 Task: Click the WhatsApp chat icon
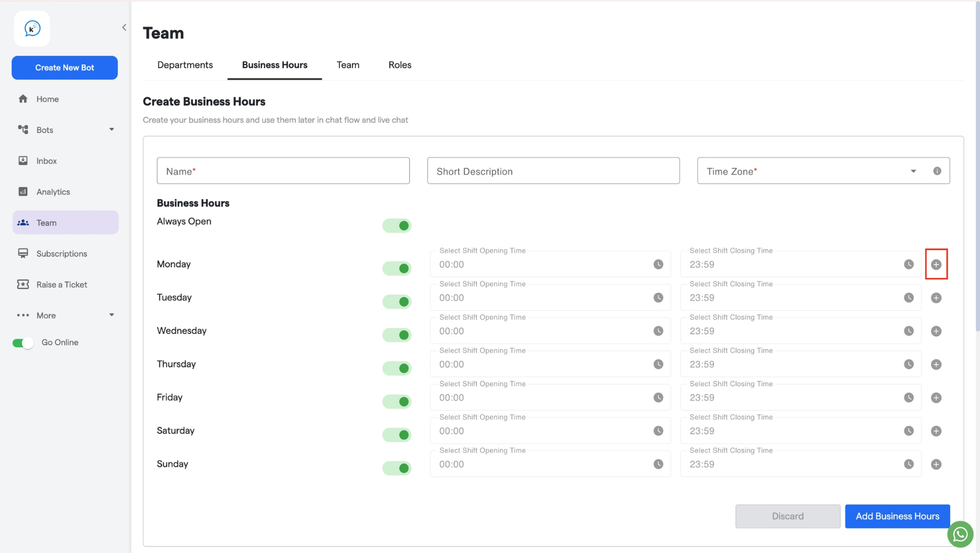(x=960, y=534)
